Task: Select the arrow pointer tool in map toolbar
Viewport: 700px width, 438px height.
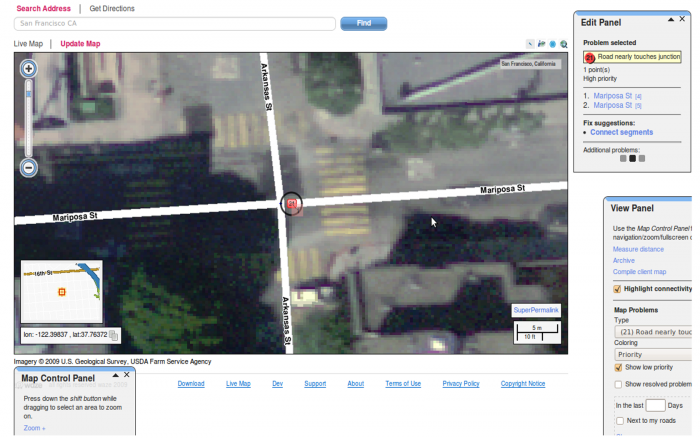Action: 530,44
